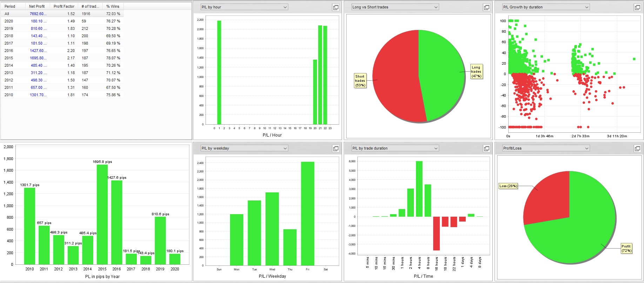Click the Loss (28%) pie chart label
644x283 pixels.
508,186
